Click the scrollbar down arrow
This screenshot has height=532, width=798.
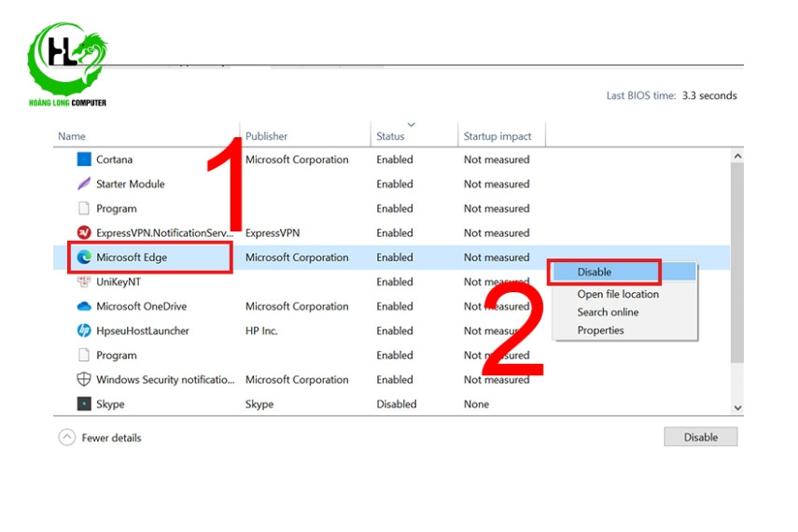[737, 408]
